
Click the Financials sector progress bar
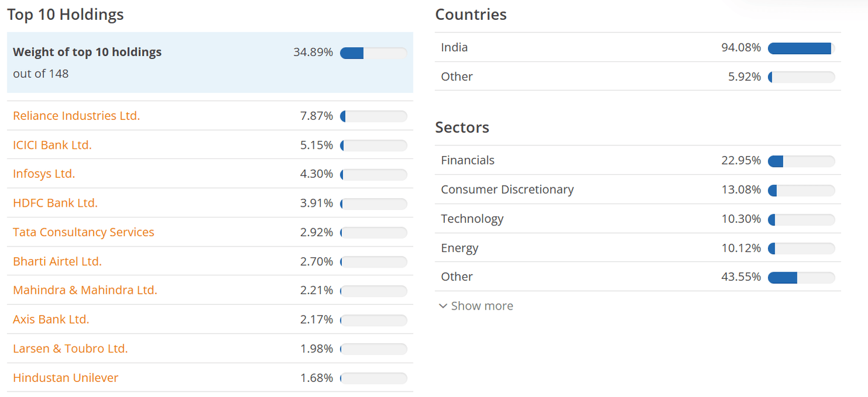coord(801,161)
